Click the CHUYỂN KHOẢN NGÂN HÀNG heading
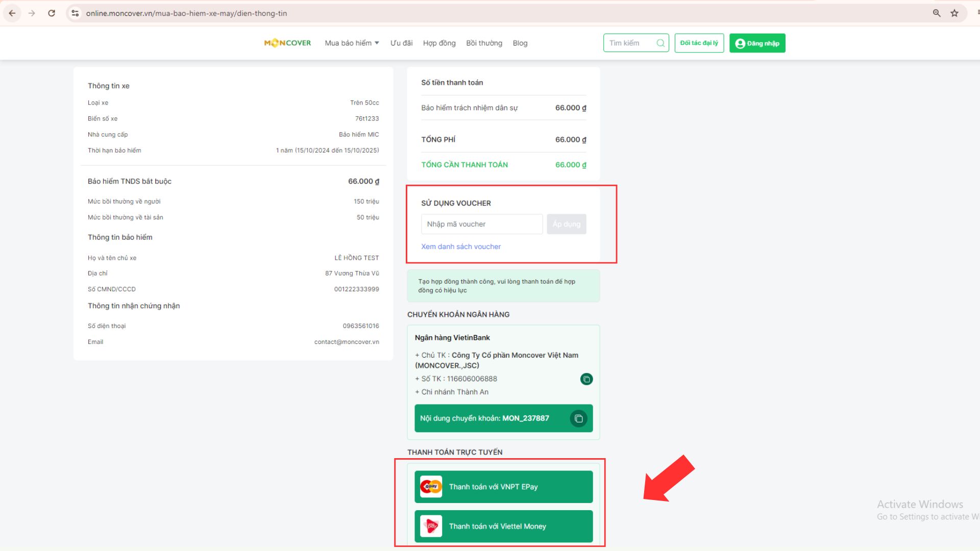The image size is (980, 551). 458,314
